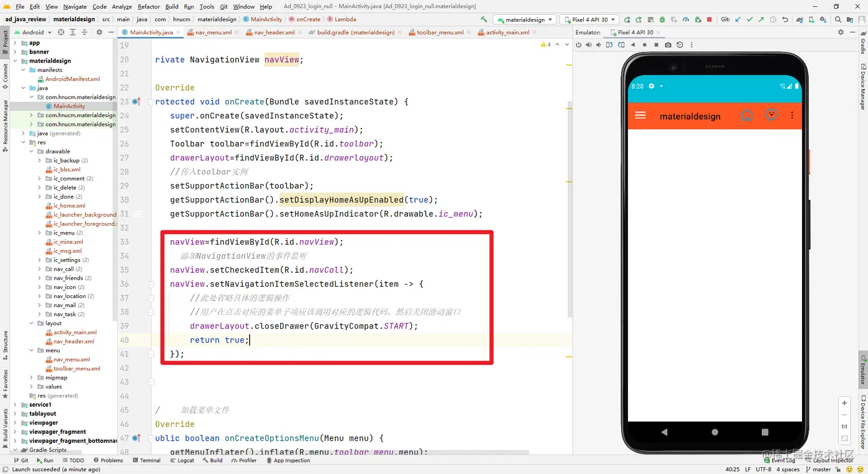This screenshot has width=868, height=474.
Task: Open emulator snapshots clock icon
Action: point(680,45)
